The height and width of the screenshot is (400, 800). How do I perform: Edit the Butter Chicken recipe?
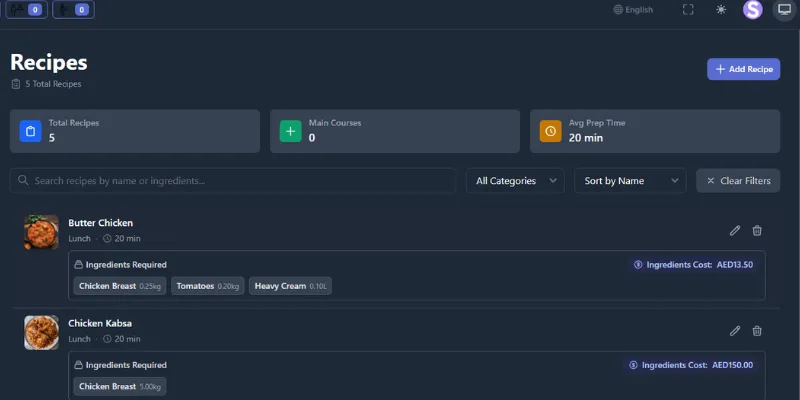tap(735, 231)
